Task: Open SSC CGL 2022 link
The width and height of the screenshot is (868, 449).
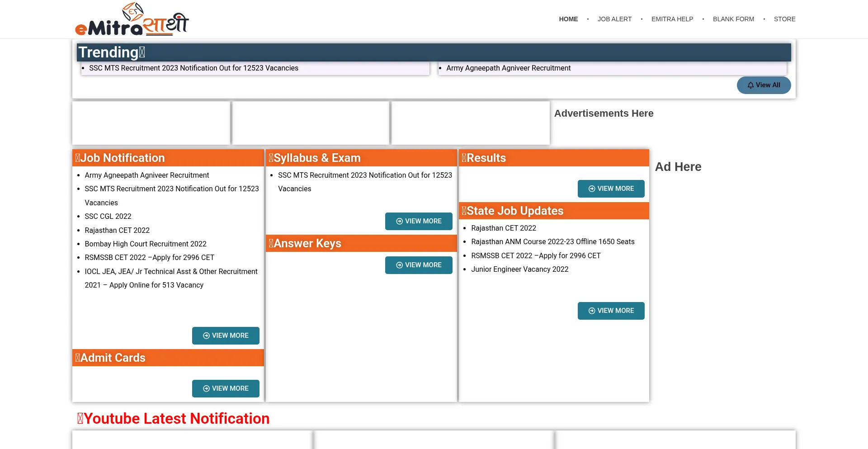Action: (108, 216)
